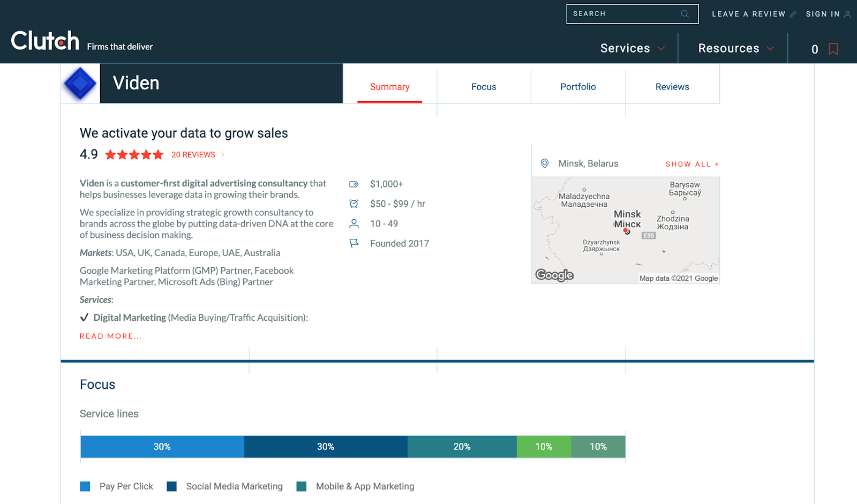The image size is (857, 504).
Task: Click the flag icon beside Founded 2017
Action: 354,243
